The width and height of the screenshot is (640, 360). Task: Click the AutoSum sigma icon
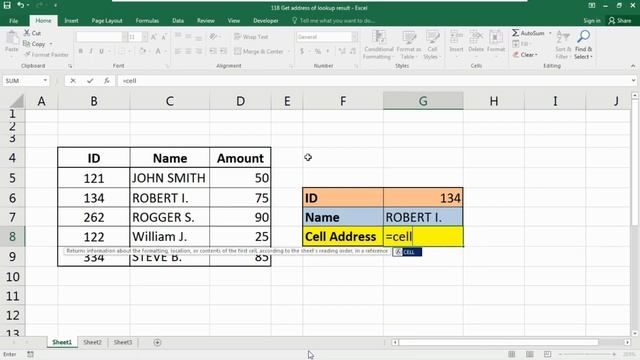pos(516,33)
